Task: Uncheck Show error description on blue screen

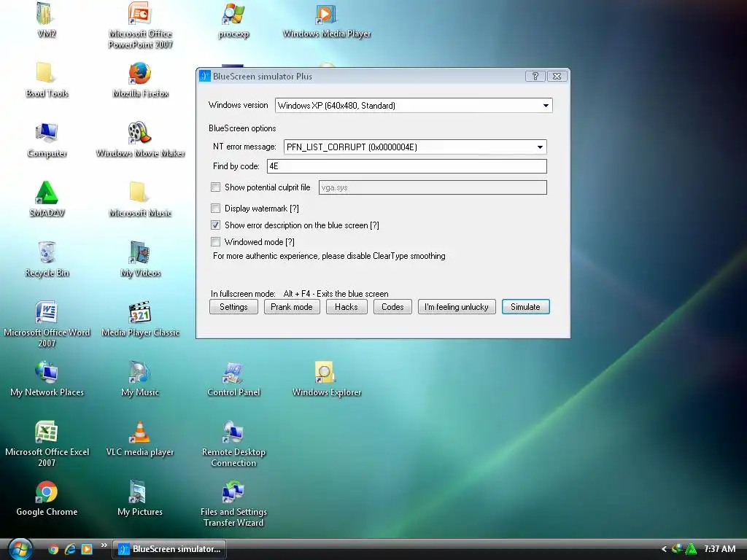Action: click(215, 225)
